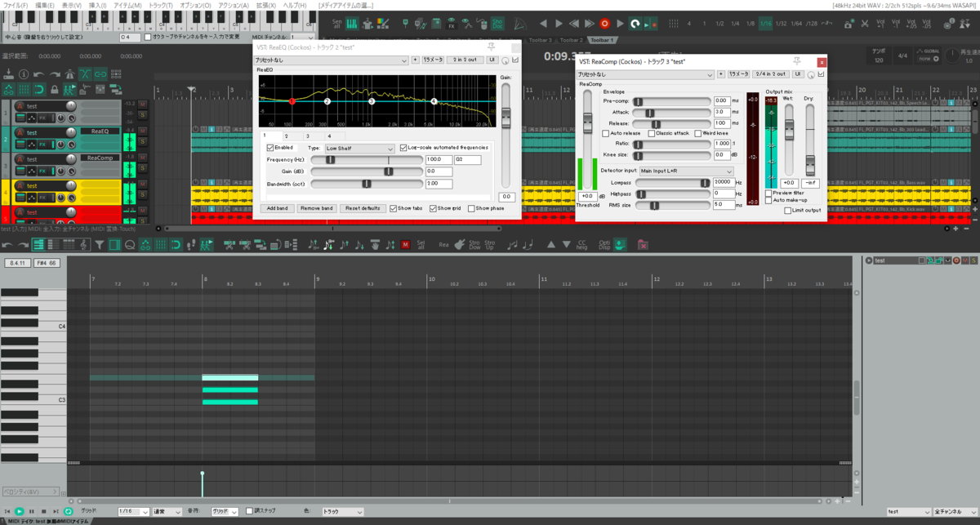This screenshot has height=525, width=980.
Task: Open the 編集(E) menu
Action: point(44,5)
